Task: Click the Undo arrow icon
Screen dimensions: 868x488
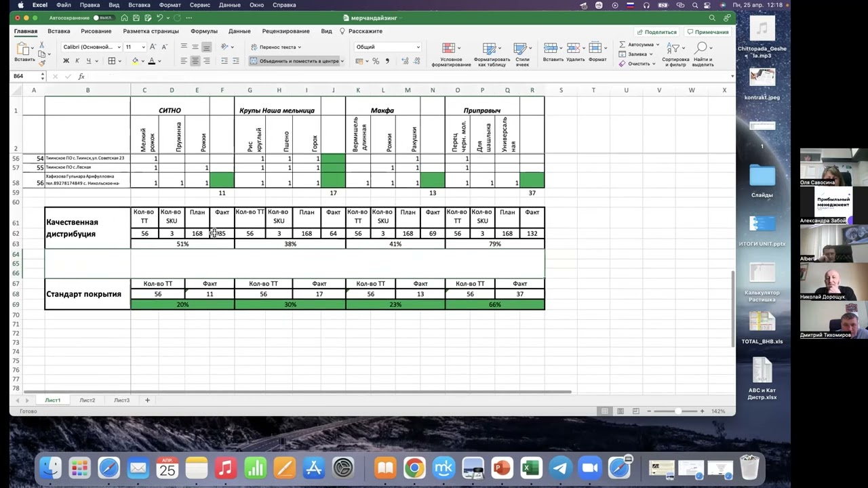Action: click(x=160, y=18)
